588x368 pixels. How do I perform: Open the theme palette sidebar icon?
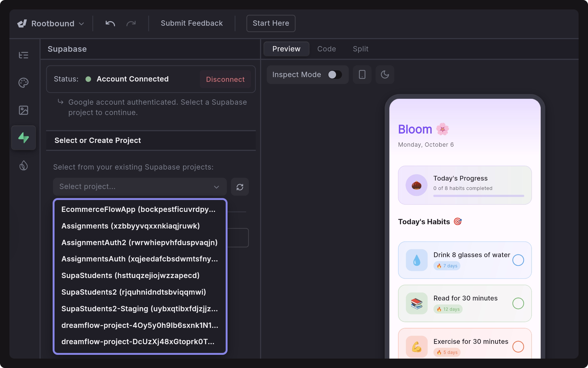(x=24, y=83)
